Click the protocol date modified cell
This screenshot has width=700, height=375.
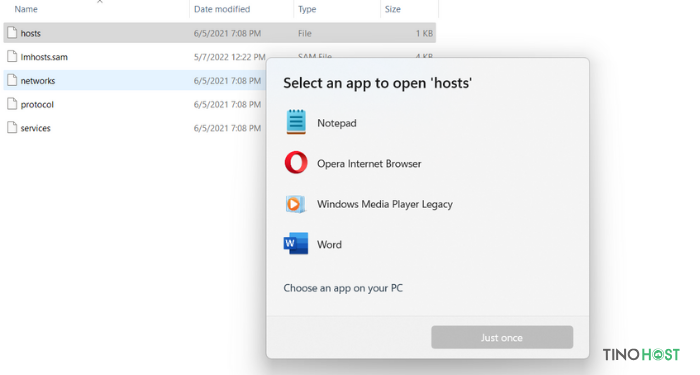pyautogui.click(x=227, y=104)
